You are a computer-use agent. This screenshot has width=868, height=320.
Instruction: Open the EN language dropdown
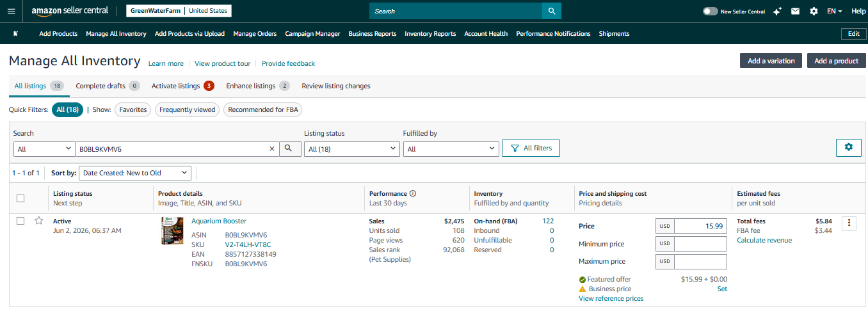(x=834, y=11)
